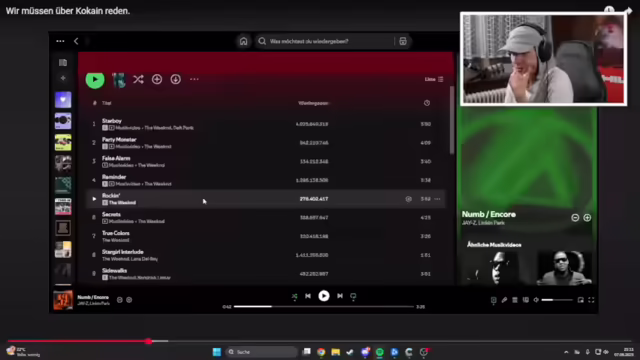The height and width of the screenshot is (360, 640).
Task: Sort by the Titel column header
Action: coord(107,103)
